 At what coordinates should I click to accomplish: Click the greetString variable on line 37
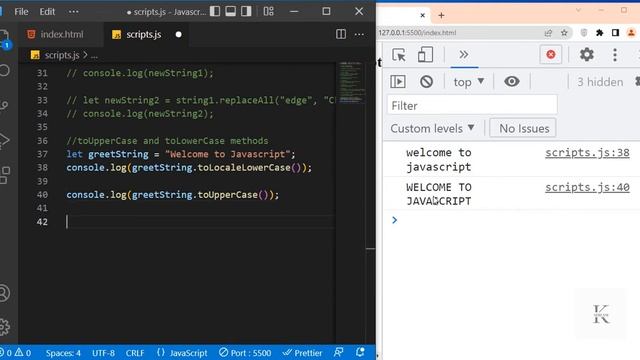click(118, 154)
